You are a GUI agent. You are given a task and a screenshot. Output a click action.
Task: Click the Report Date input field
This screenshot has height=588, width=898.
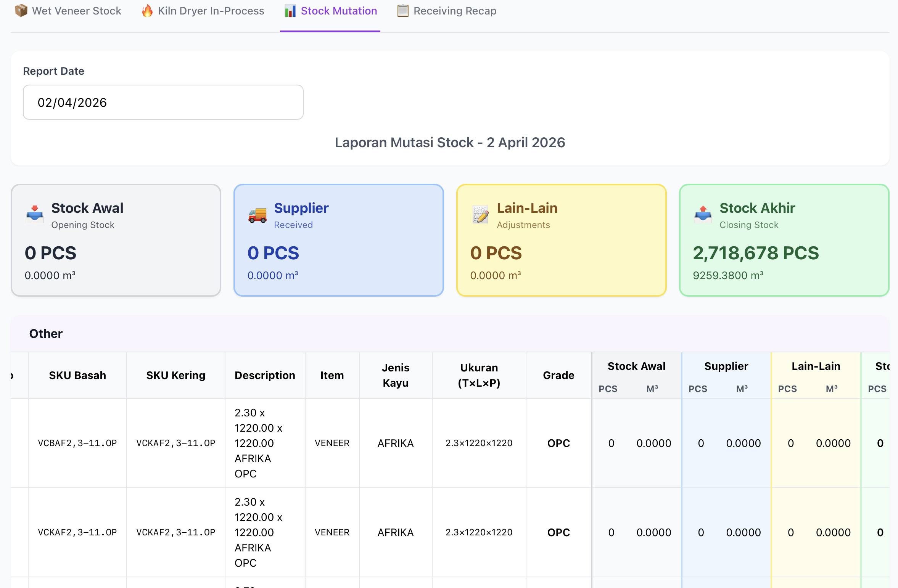tap(163, 102)
